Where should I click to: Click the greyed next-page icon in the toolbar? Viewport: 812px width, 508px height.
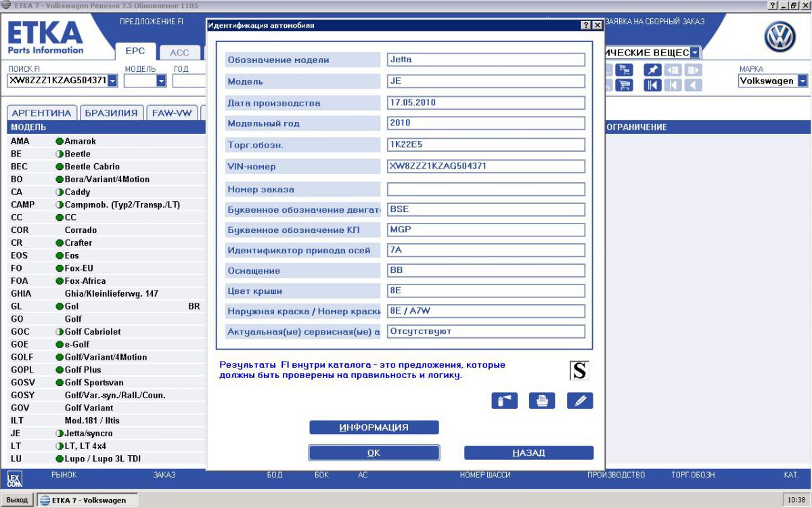pos(693,70)
